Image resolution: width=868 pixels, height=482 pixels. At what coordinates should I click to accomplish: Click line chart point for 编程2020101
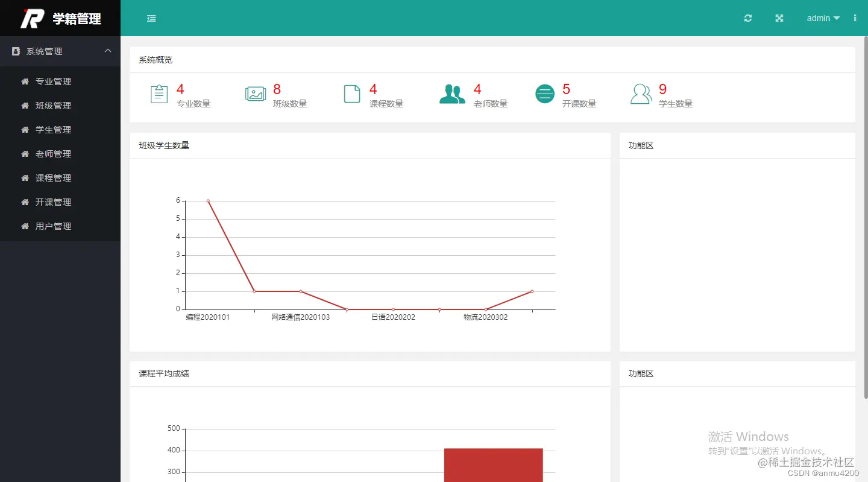click(208, 201)
